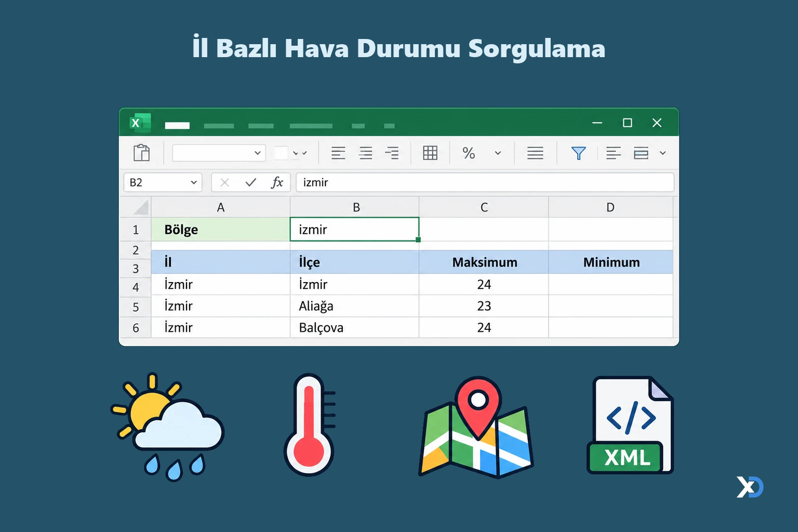Open the borders grid icon
The image size is (798, 532).
click(430, 153)
